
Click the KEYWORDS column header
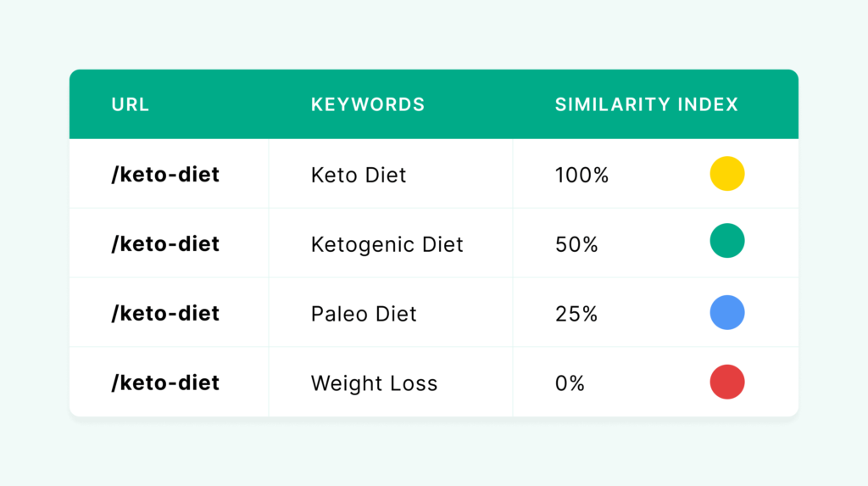(x=367, y=105)
